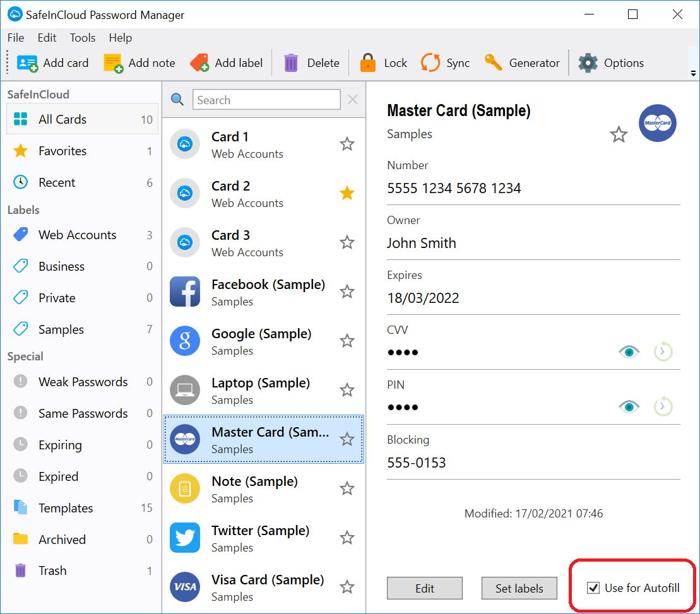The image size is (700, 614).
Task: Click the CVV history clock icon
Action: coord(663,351)
